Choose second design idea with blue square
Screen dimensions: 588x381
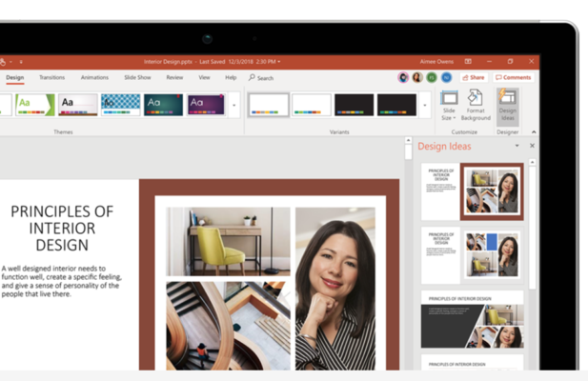coord(473,255)
